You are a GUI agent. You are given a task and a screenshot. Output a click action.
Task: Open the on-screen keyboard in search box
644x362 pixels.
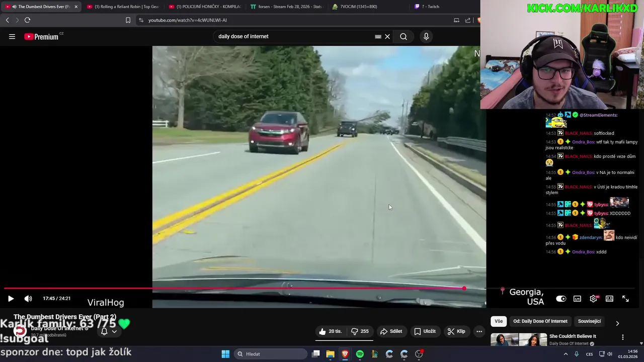coord(378,37)
